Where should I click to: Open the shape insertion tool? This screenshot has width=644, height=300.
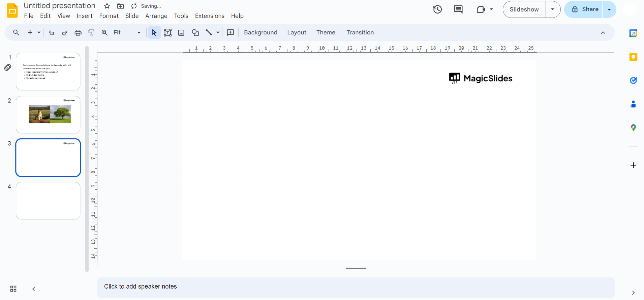point(195,32)
